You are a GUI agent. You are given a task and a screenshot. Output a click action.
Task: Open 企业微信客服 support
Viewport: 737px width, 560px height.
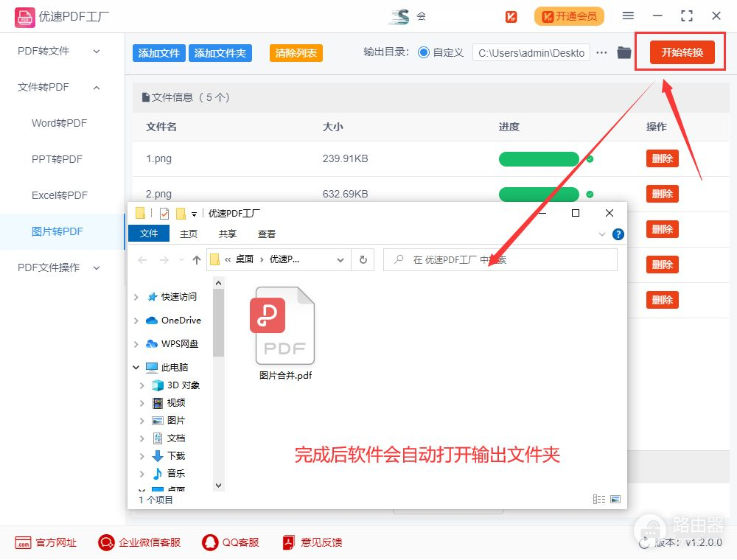pyautogui.click(x=139, y=542)
